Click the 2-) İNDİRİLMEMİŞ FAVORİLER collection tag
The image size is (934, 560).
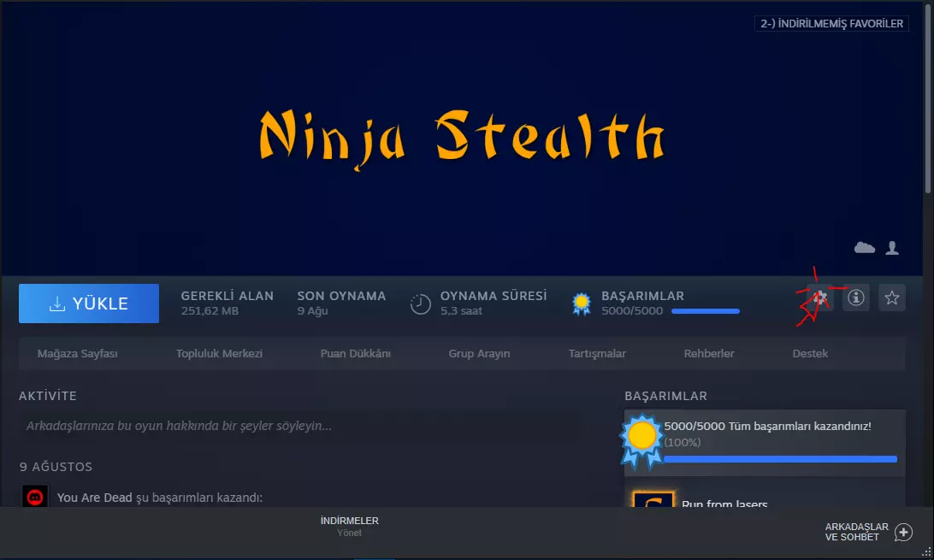831,24
